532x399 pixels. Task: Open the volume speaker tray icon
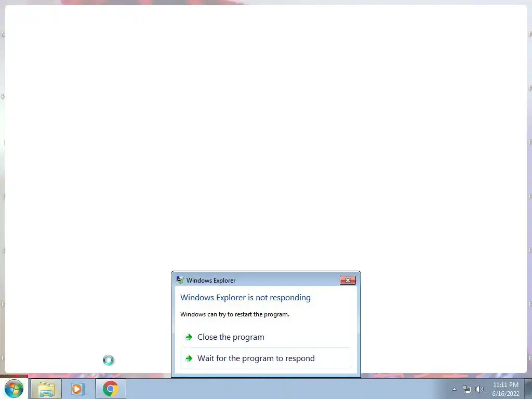[x=479, y=389]
